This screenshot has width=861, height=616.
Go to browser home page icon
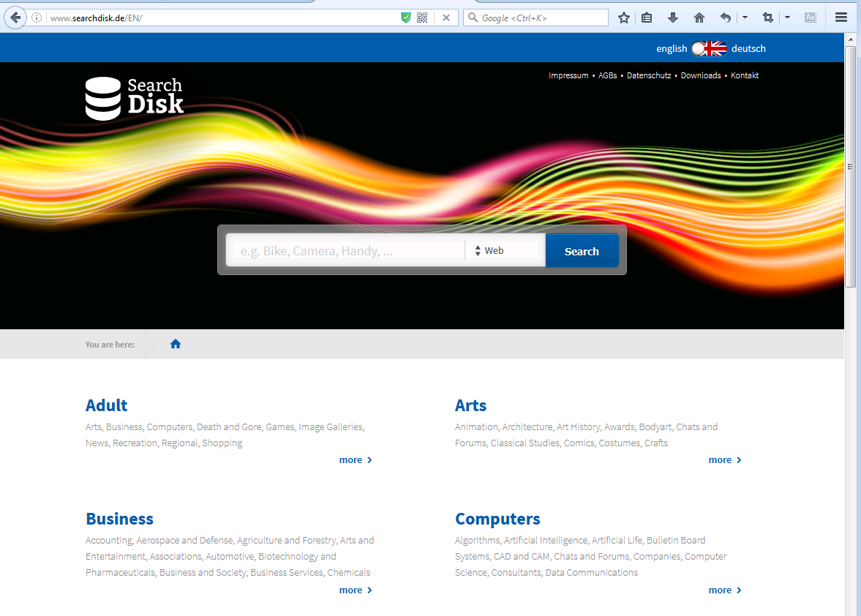pyautogui.click(x=699, y=18)
